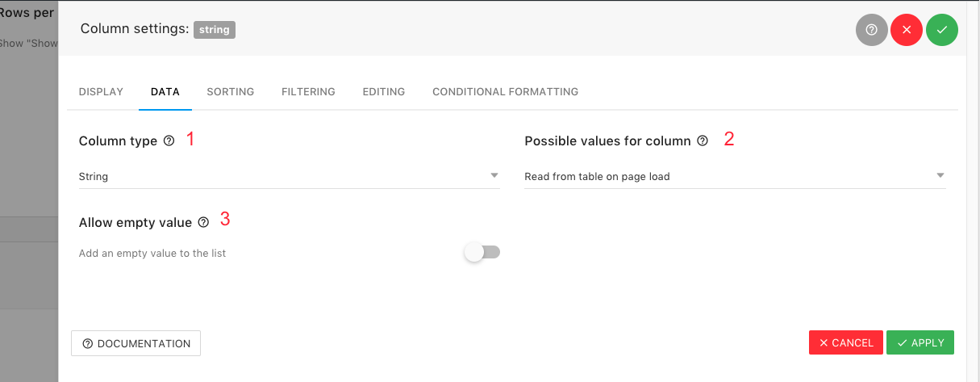Click help icon next to Column type
This screenshot has height=382, width=980.
[169, 141]
